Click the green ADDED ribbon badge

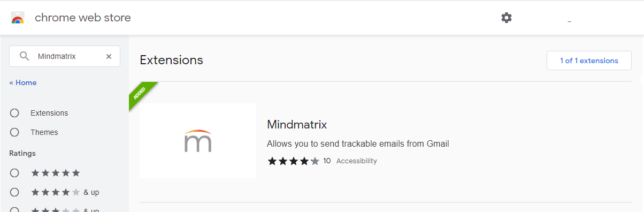click(141, 94)
